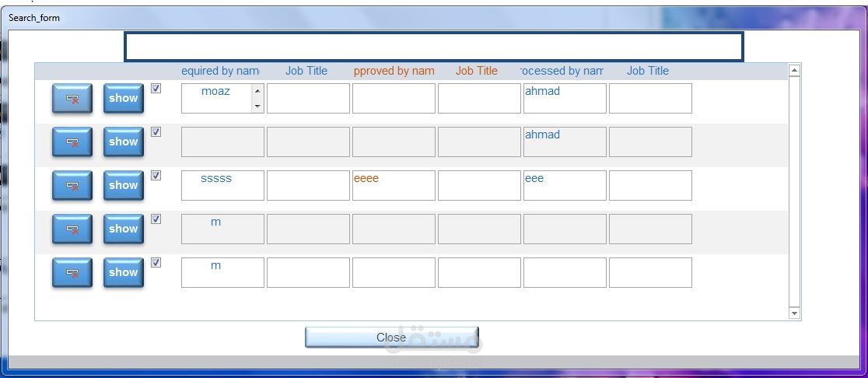Viewport: 868px width, 378px height.
Task: Click the 'sssss' required by name field
Action: pyautogui.click(x=222, y=185)
